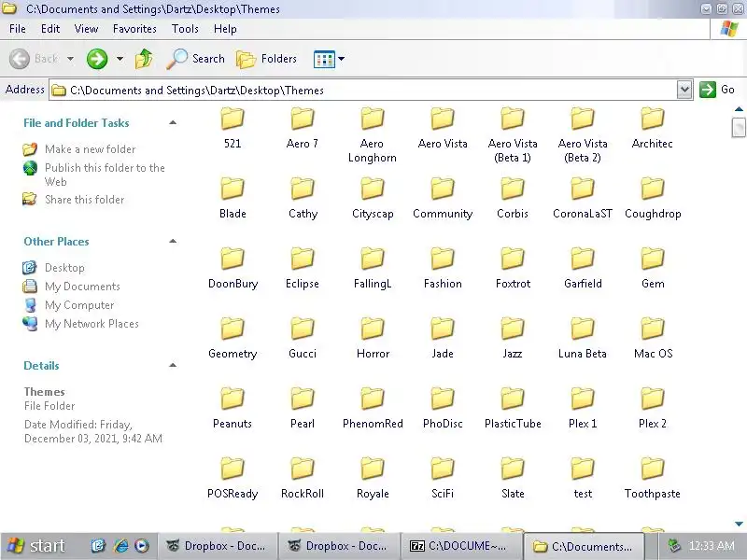Select the Blade folder
This screenshot has width=747, height=560.
point(233,199)
